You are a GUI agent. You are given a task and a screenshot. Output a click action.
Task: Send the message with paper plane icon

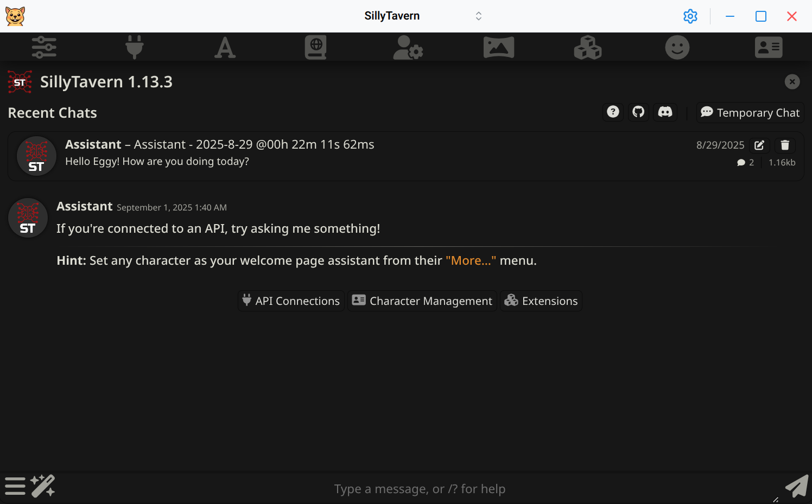(x=796, y=486)
